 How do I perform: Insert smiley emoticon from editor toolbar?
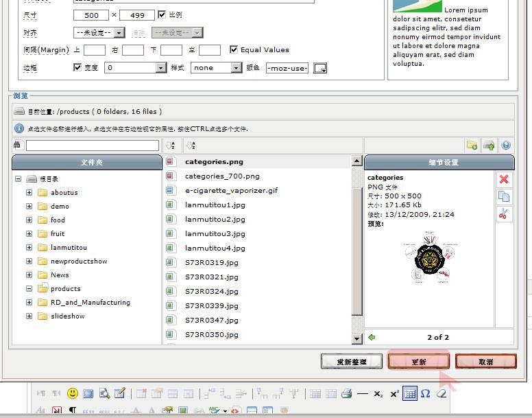tap(72, 393)
